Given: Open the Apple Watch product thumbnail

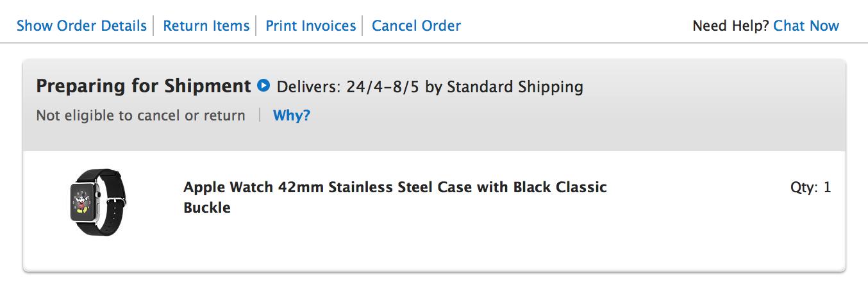Looking at the screenshot, I should [x=97, y=202].
